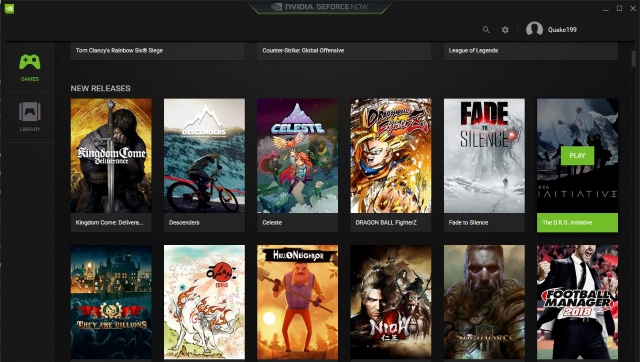Open the Library section in sidebar
The width and height of the screenshot is (640, 362).
point(30,117)
